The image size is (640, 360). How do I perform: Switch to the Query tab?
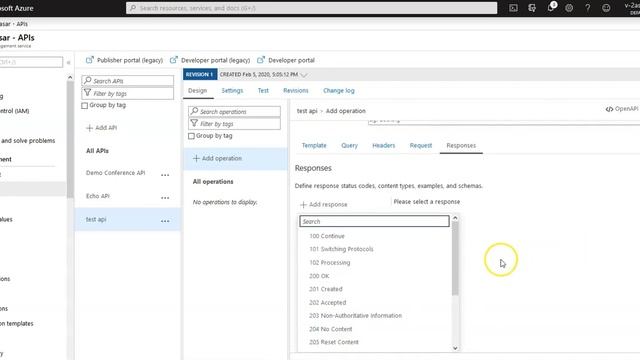(349, 145)
